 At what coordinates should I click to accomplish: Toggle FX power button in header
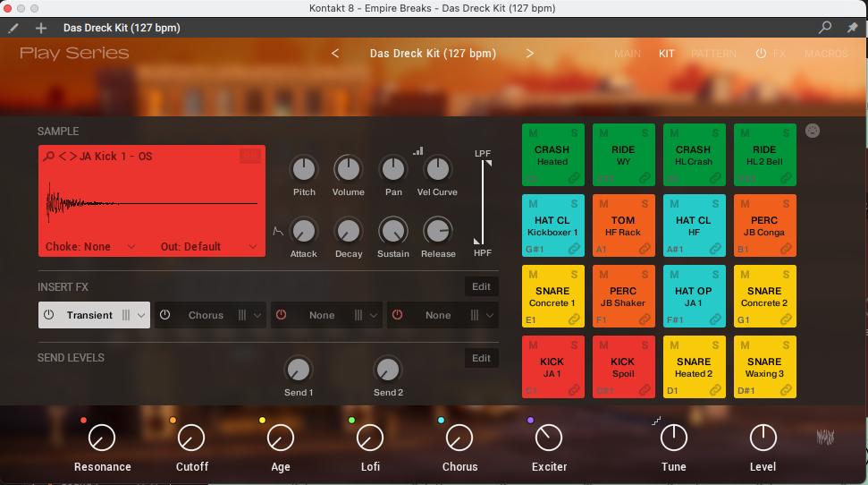[x=761, y=53]
